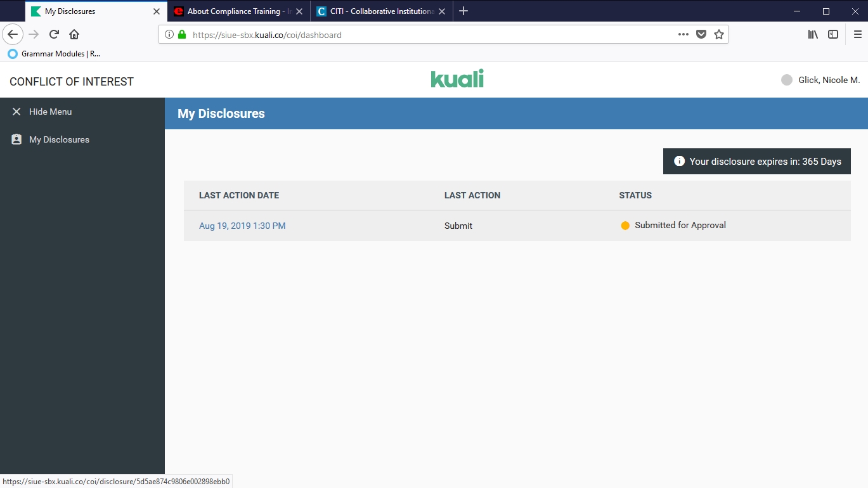This screenshot has width=868, height=488.
Task: Click the info icon in expiration notice
Action: 679,162
